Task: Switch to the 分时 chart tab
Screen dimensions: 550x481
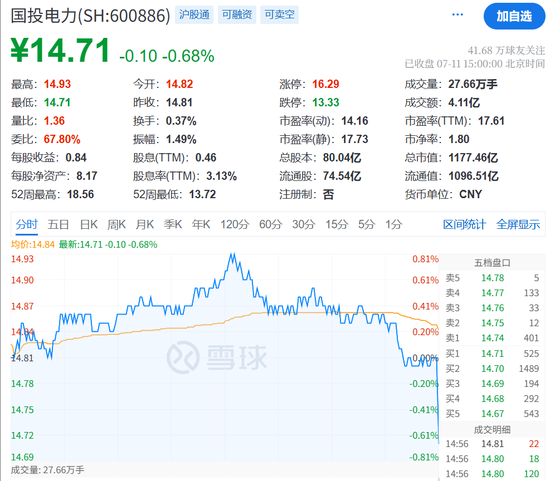Action: (x=27, y=224)
